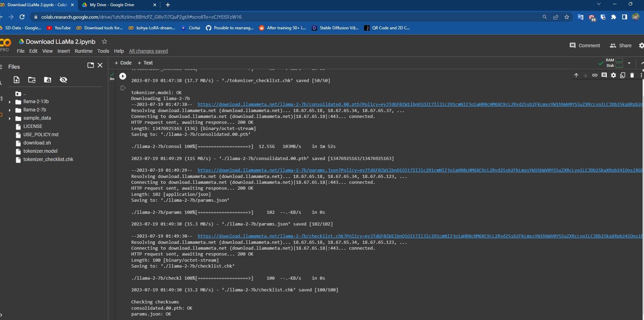Screen dimensions: 644x320
Task: Move cell up arrow icon
Action: click(x=576, y=75)
